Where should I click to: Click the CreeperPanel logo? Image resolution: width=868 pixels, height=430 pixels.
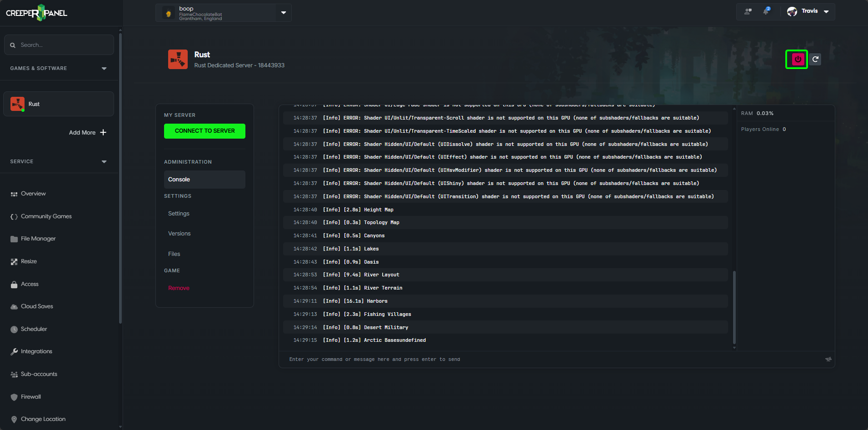(x=36, y=13)
